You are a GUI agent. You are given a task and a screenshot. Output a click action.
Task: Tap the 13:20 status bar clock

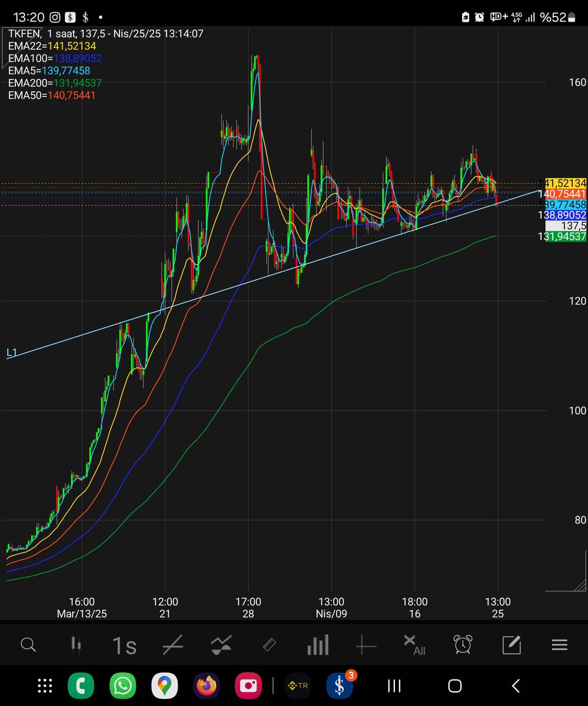[x=28, y=18]
